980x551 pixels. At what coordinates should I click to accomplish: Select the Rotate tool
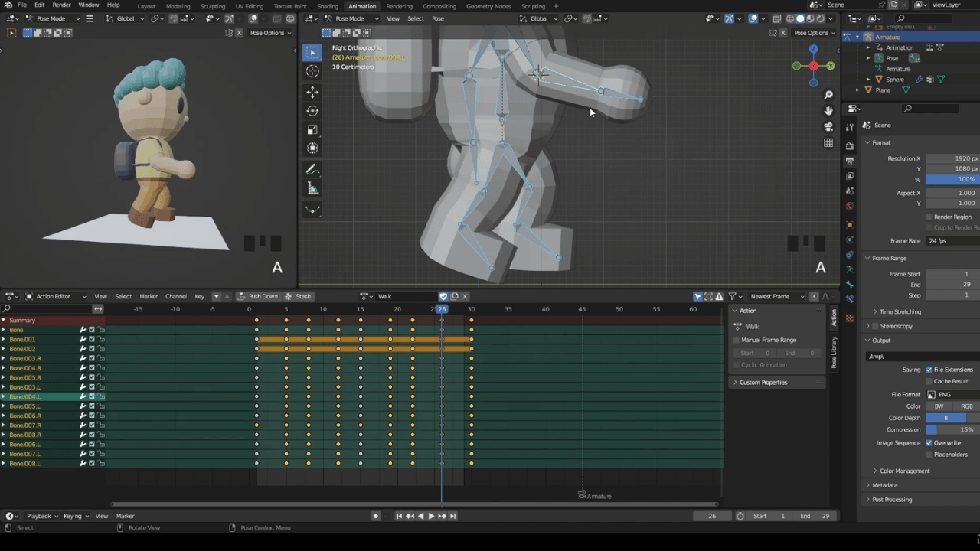point(312,111)
